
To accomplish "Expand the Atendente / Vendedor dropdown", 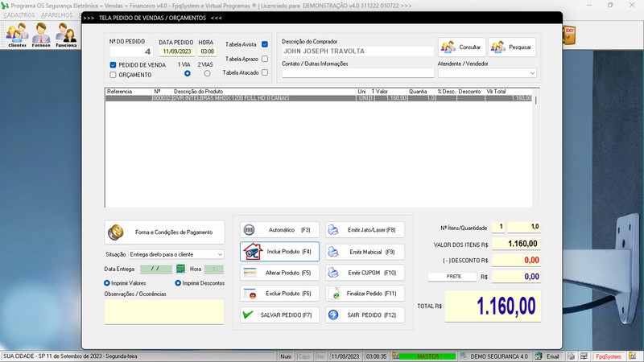I will 532,73.
